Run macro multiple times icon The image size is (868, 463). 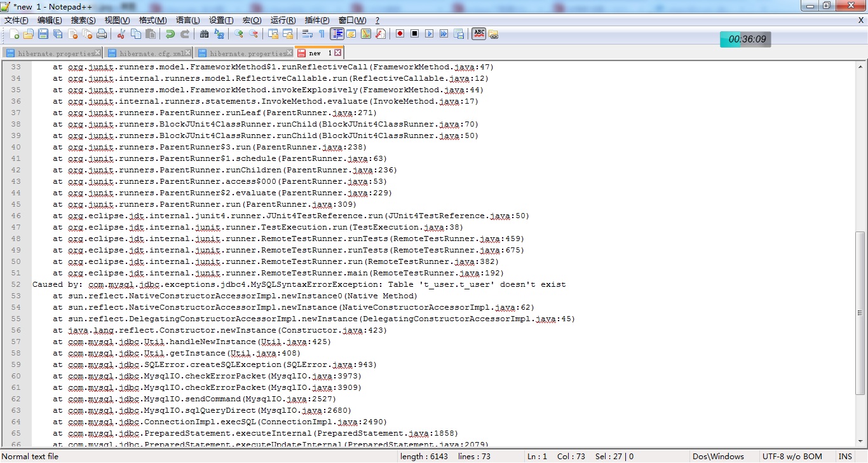444,34
